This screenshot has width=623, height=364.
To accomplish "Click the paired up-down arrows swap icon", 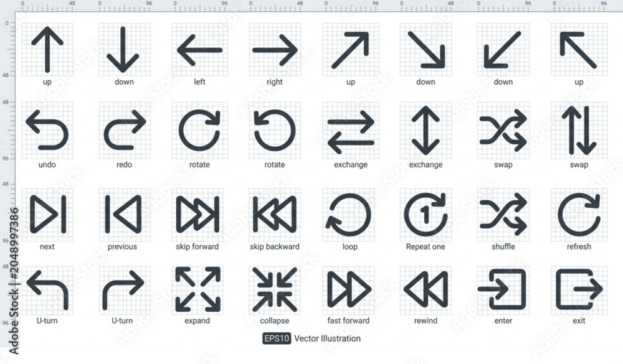I will click(x=579, y=130).
